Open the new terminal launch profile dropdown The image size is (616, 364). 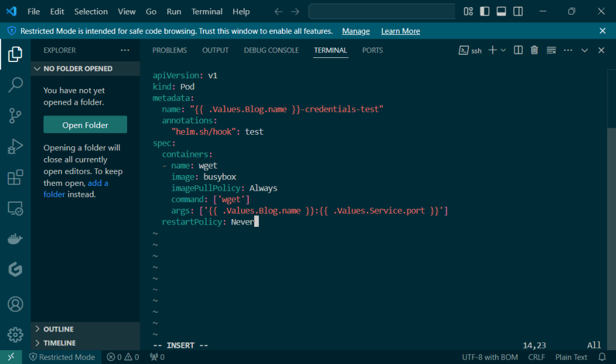point(503,51)
